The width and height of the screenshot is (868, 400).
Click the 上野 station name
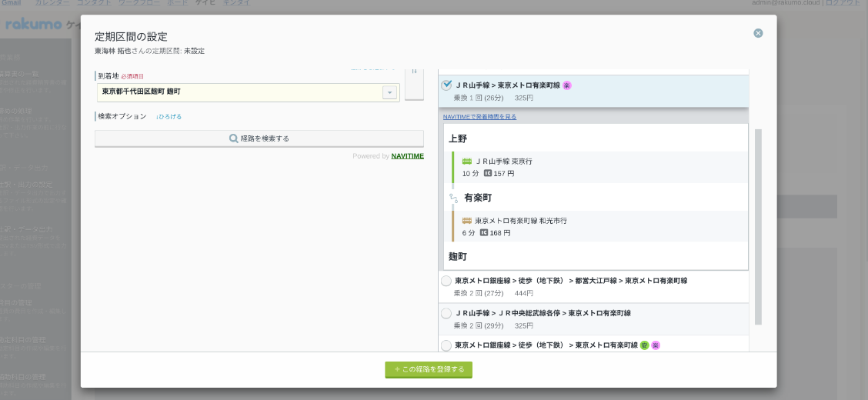(x=458, y=138)
